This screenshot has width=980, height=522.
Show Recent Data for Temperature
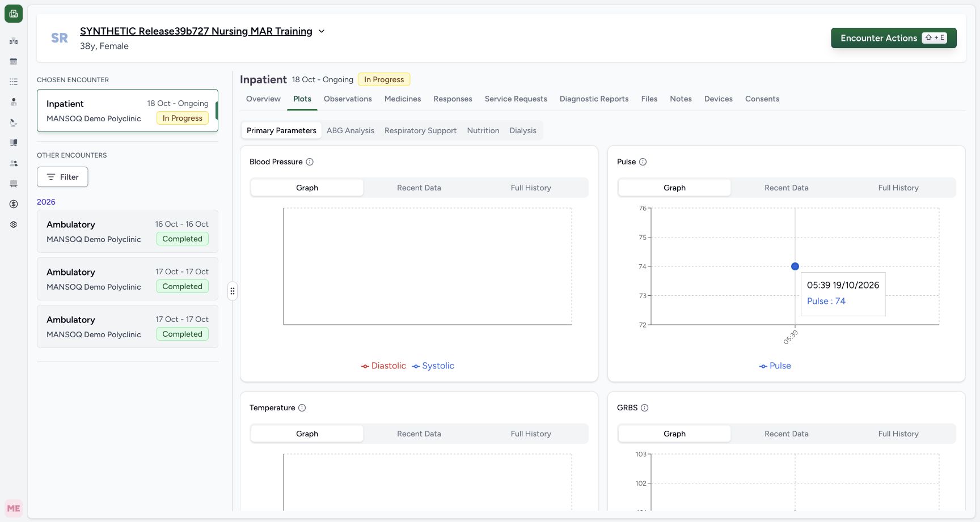pyautogui.click(x=419, y=434)
